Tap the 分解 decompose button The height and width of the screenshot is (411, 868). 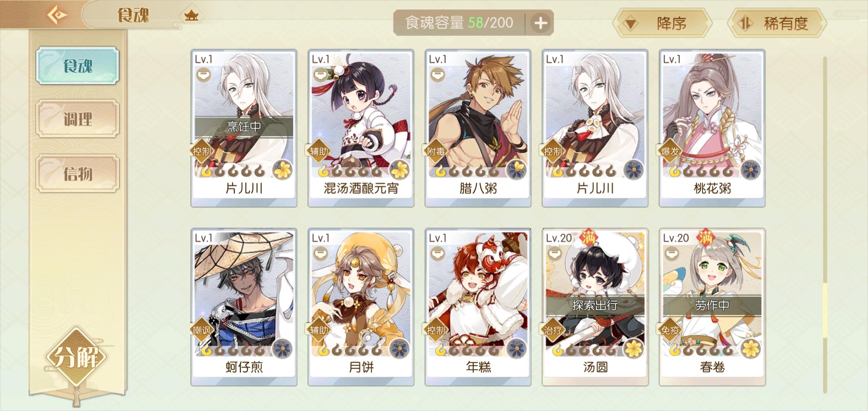click(76, 357)
